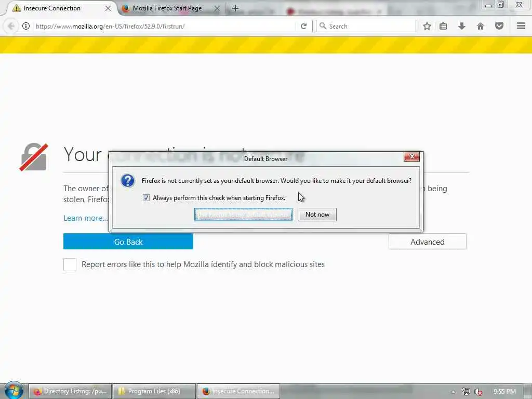532x399 pixels.
Task: Open the Windows Start orb
Action: click(x=13, y=391)
